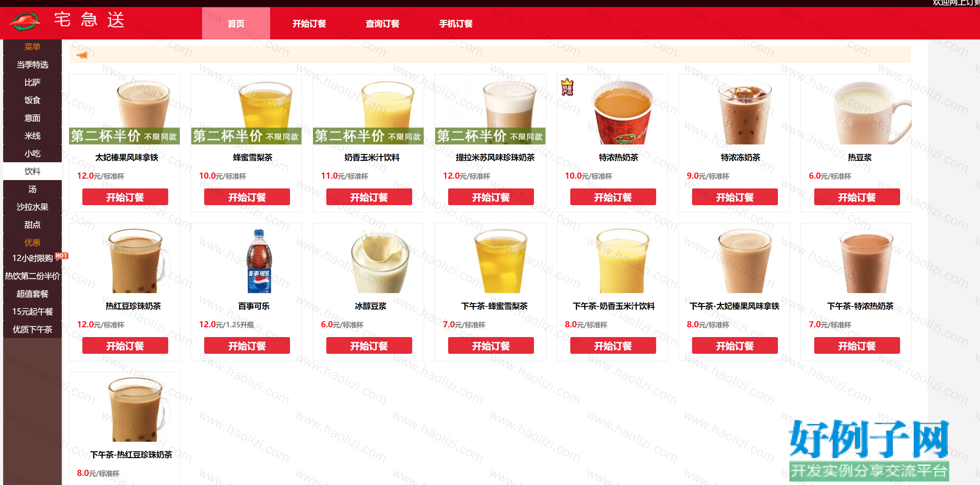The width and height of the screenshot is (980, 485).
Task: Order 太妃榛果风味拿铁 with its 开始订餐 button
Action: [125, 197]
